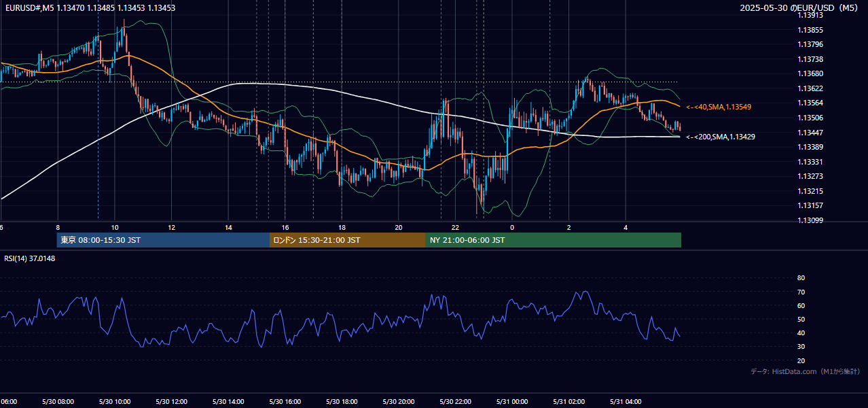Click price level 1.13680 on the axis
This screenshot has height=408, width=868.
pyautogui.click(x=810, y=74)
